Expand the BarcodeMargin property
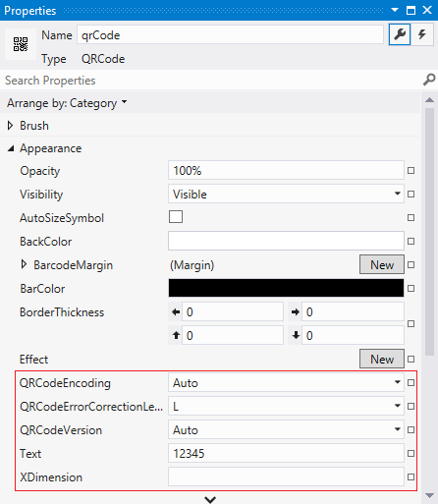 point(24,264)
